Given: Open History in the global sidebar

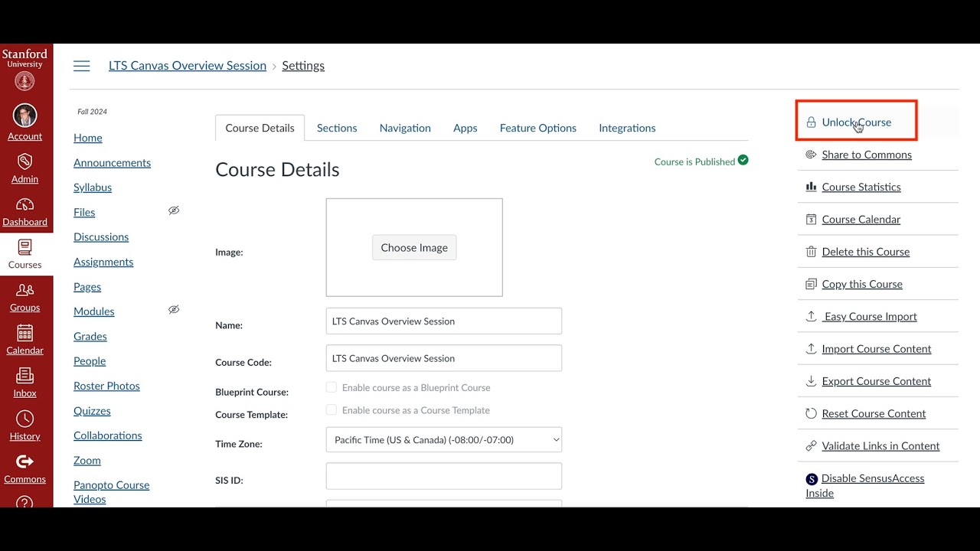Looking at the screenshot, I should point(24,425).
